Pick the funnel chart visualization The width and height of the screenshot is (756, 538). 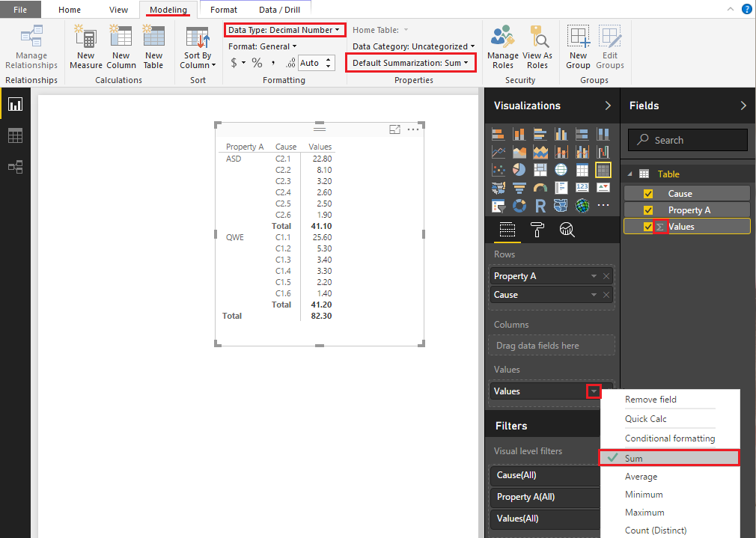(519, 188)
